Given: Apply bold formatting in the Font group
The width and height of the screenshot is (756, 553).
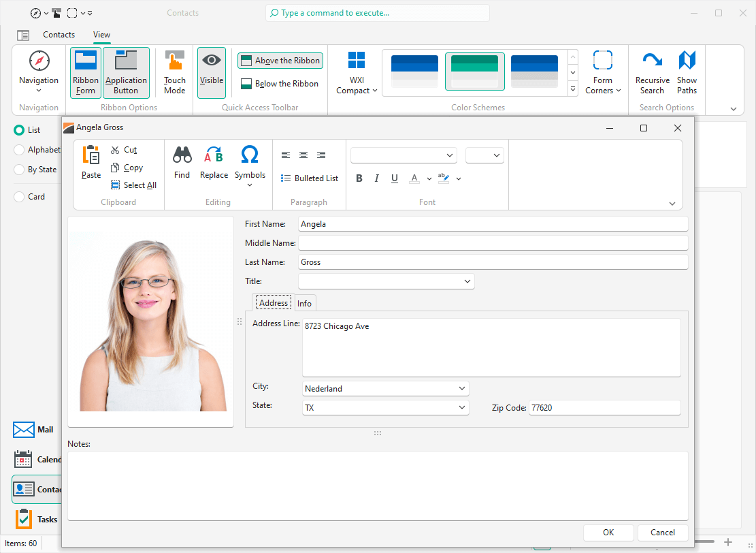Looking at the screenshot, I should click(x=359, y=178).
